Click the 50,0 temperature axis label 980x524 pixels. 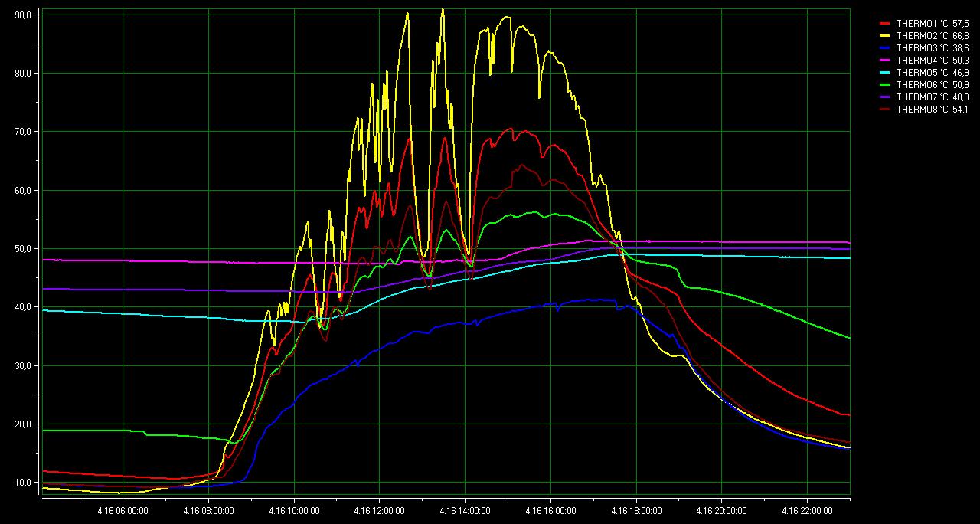23,249
